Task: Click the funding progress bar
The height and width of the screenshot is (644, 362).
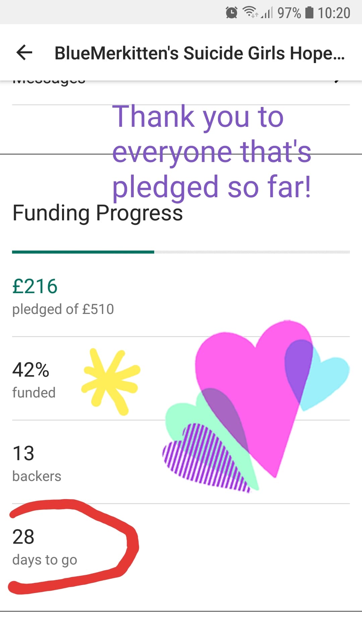Action: [181, 252]
